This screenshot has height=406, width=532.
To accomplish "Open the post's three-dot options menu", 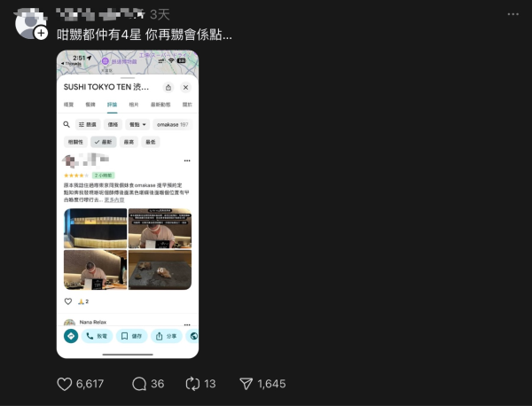I will click(x=513, y=14).
